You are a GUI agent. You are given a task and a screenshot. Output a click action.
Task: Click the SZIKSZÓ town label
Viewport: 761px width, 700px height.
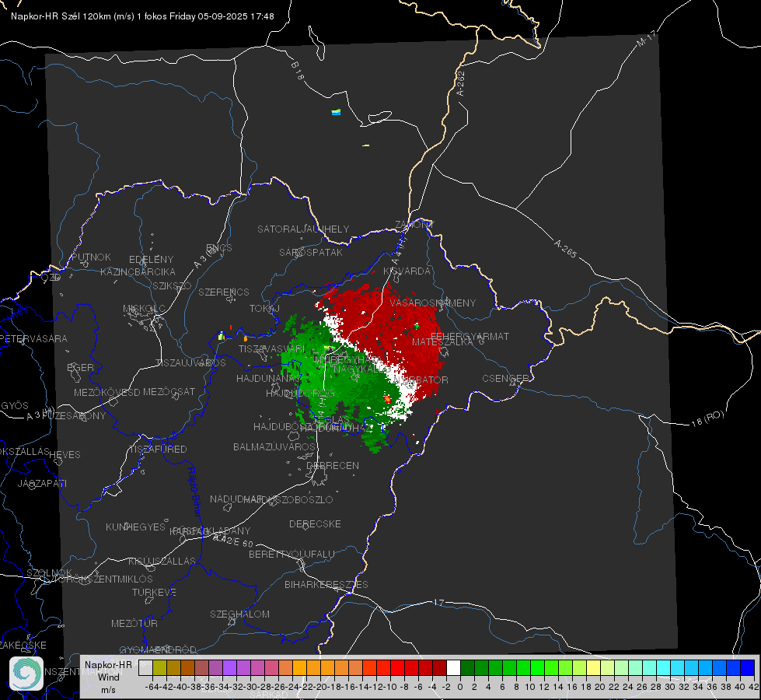click(173, 285)
